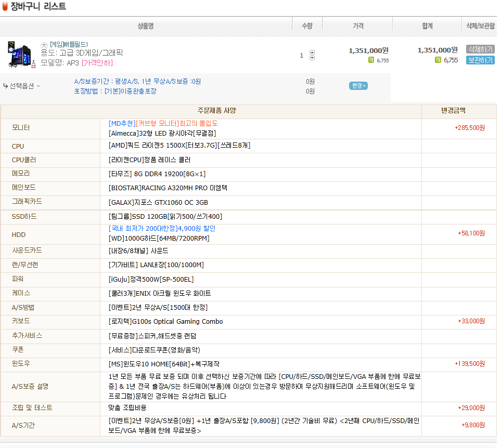Image resolution: width=501 pixels, height=448 pixels.
Task: Click '[BIOSTAR]RACING A320MH PRO 이엠텍' mainboard spec
Action: tap(168, 188)
